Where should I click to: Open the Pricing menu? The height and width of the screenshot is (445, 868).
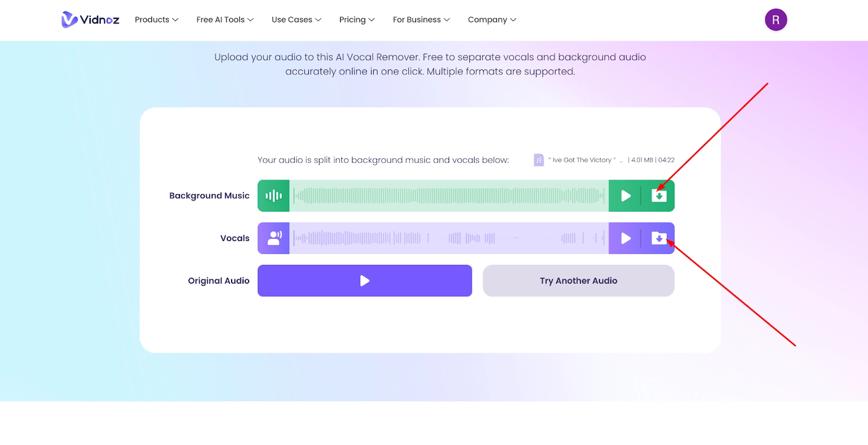(x=356, y=20)
